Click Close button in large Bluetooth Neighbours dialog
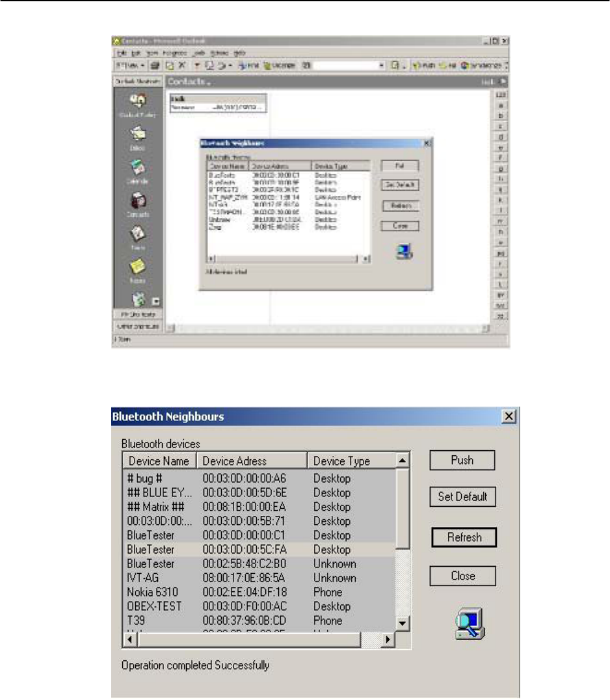Image resolution: width=610 pixels, height=700 pixels. coord(462,576)
